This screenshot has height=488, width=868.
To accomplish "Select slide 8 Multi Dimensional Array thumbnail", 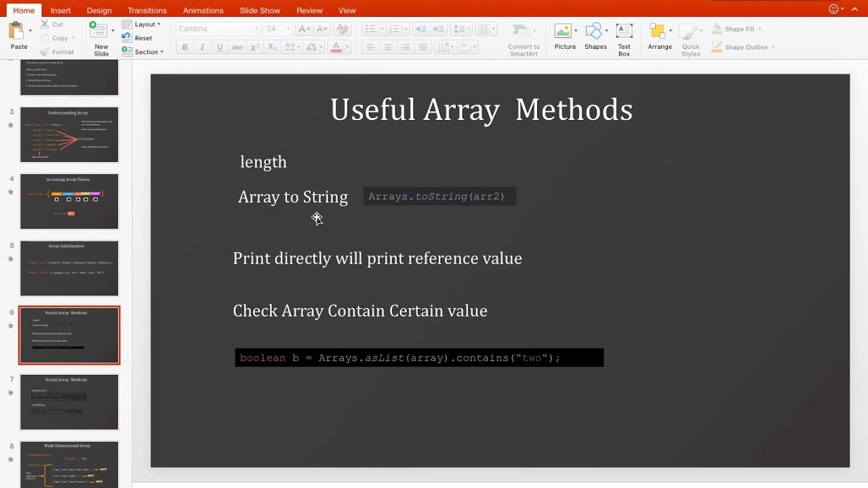I will [69, 465].
